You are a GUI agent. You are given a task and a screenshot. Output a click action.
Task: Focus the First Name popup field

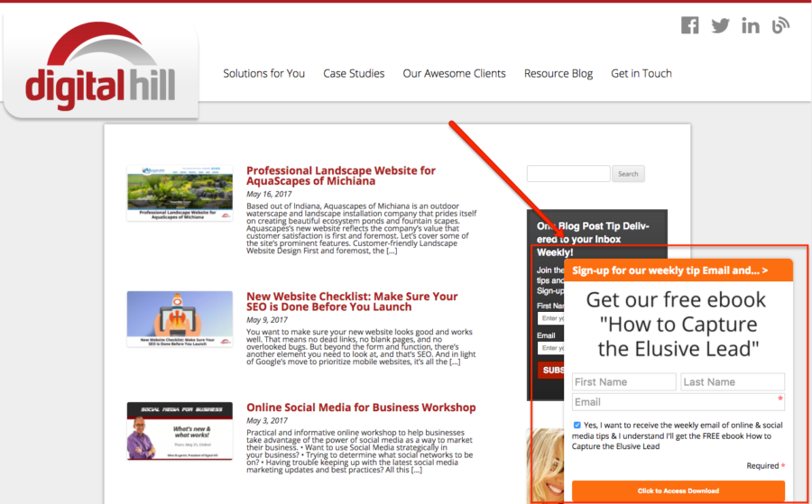(x=623, y=382)
